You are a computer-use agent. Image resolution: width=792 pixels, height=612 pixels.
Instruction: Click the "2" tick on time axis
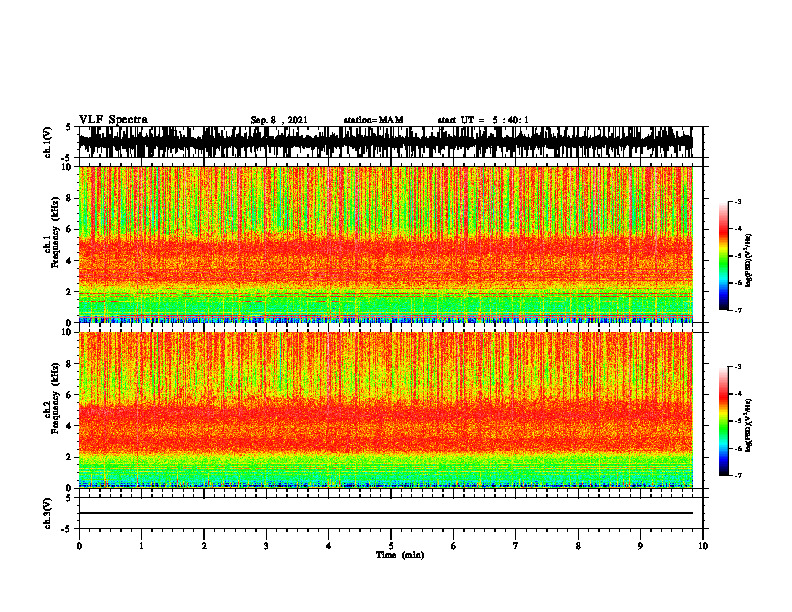point(204,546)
